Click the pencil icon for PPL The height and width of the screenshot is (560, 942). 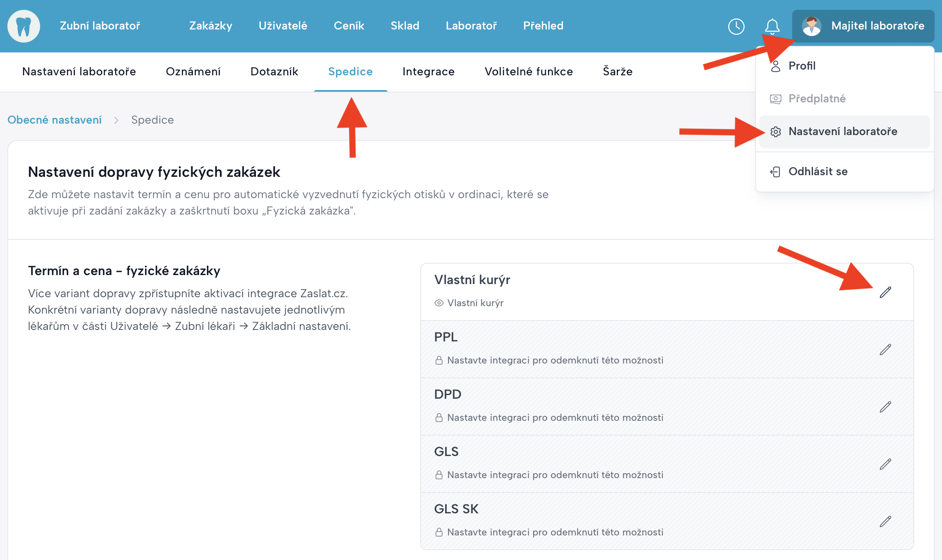click(x=885, y=350)
